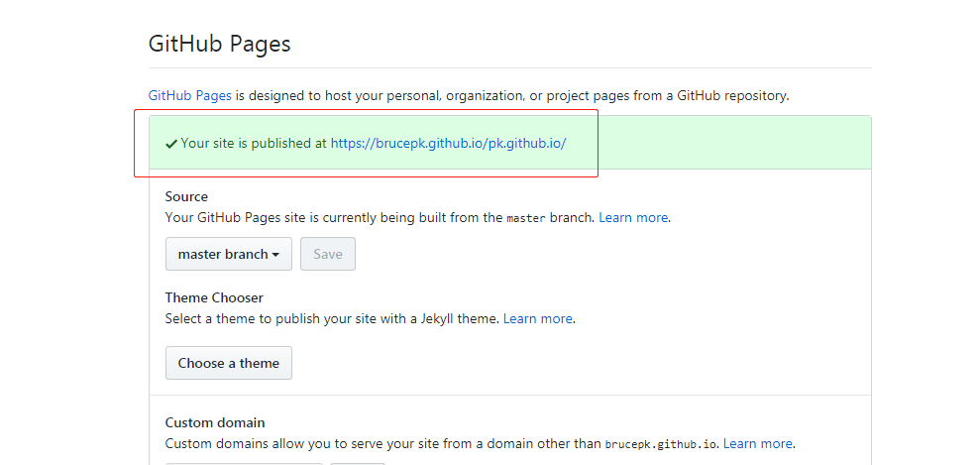Open Learn more link for Jekyll theme
The height and width of the screenshot is (465, 980).
537,318
